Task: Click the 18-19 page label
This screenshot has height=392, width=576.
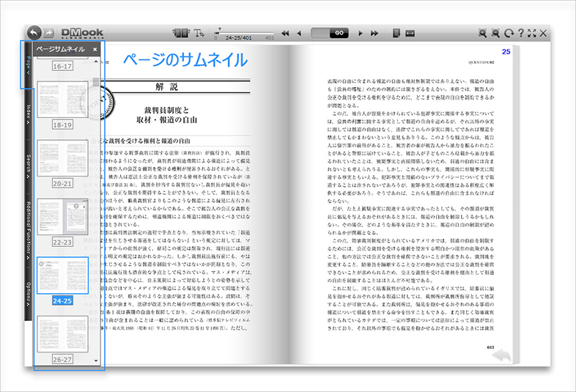Action: [62, 125]
